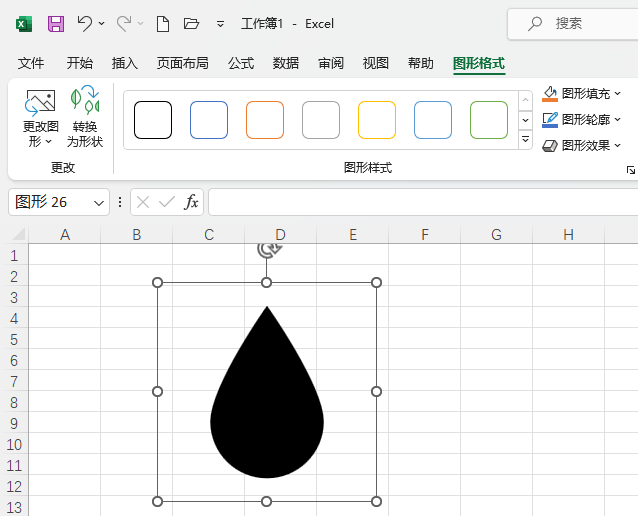The height and width of the screenshot is (516, 638).
Task: Click the Open folder icon
Action: (x=192, y=23)
